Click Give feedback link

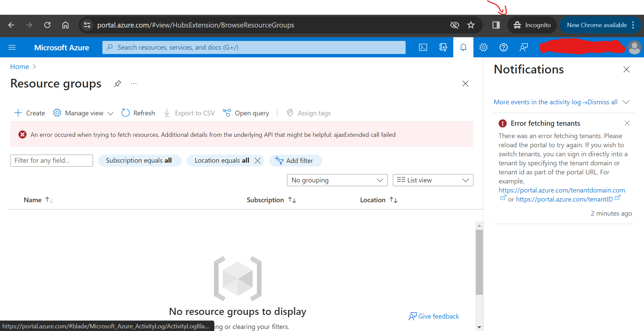tap(434, 316)
